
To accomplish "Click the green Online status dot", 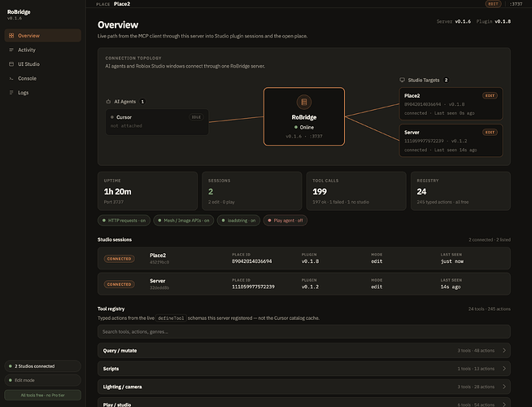I will pyautogui.click(x=296, y=127).
